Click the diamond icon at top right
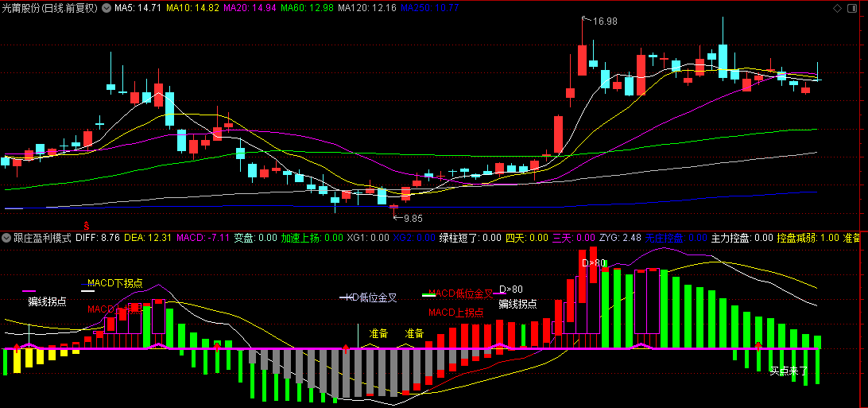 [x=836, y=8]
